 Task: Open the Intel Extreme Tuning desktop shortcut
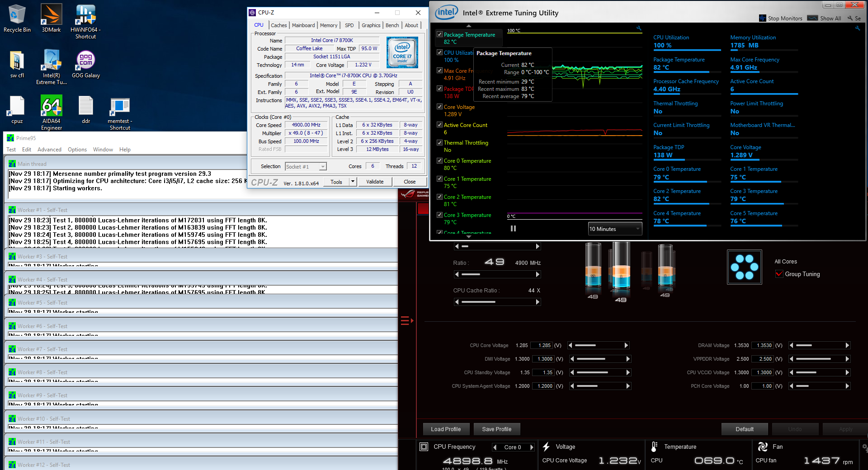coord(52,66)
